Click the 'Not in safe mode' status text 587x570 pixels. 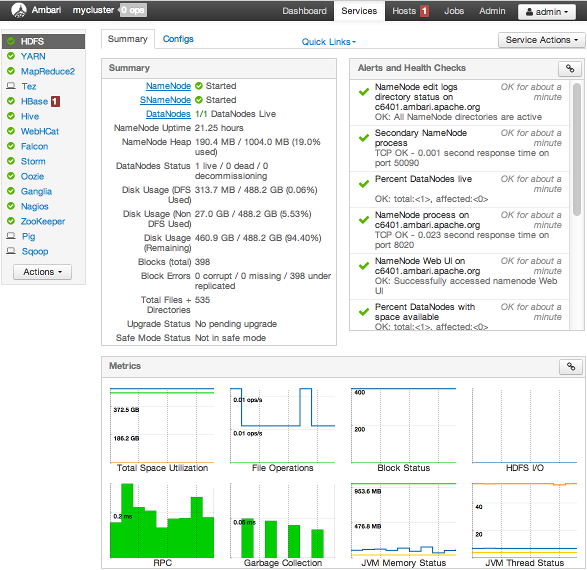230,338
